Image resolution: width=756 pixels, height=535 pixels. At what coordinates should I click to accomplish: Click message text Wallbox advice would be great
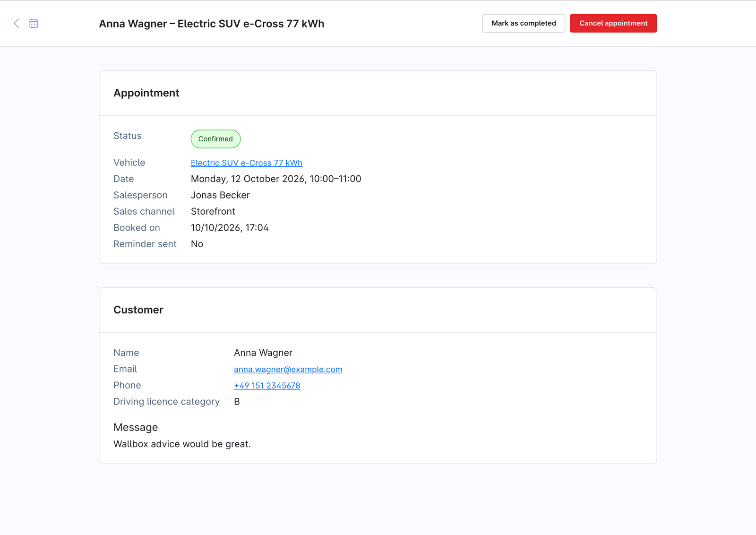(x=182, y=444)
